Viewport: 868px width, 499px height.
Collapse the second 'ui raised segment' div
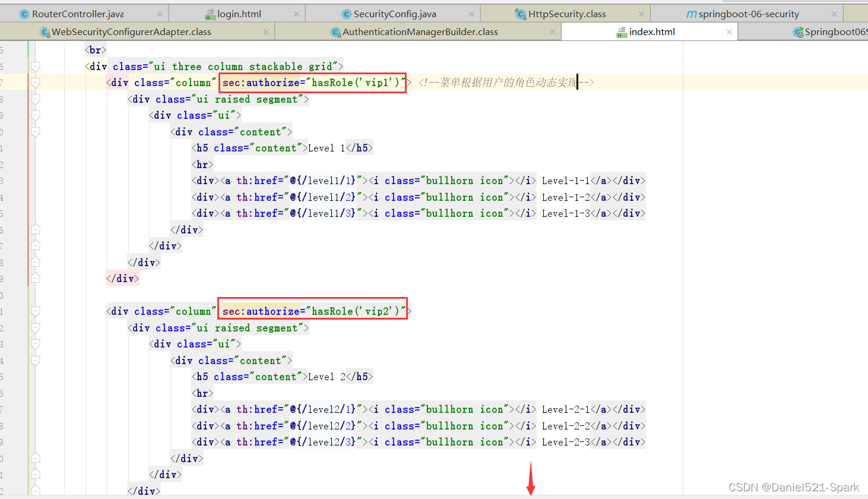coord(35,328)
